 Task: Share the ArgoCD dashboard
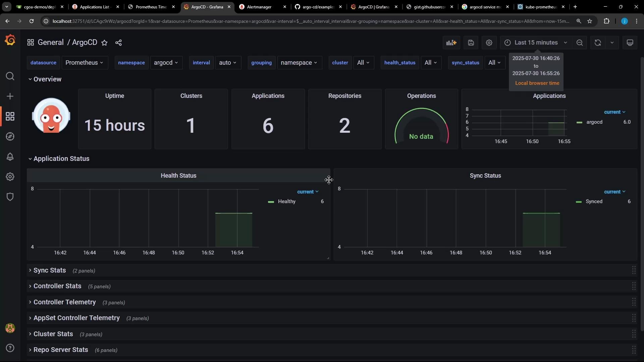pyautogui.click(x=118, y=43)
